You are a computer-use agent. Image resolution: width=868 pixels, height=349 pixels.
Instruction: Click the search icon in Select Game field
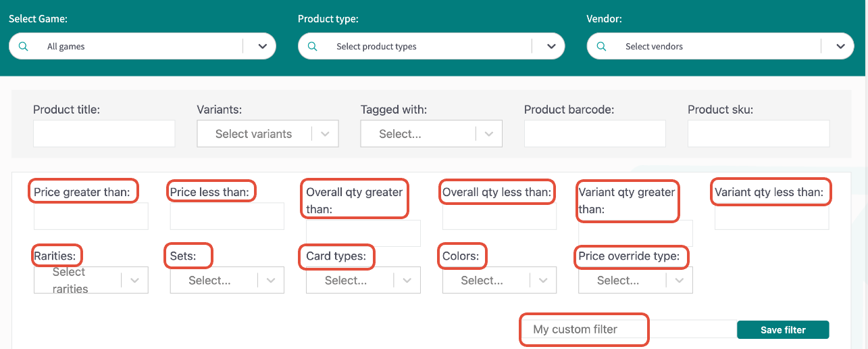(x=24, y=47)
